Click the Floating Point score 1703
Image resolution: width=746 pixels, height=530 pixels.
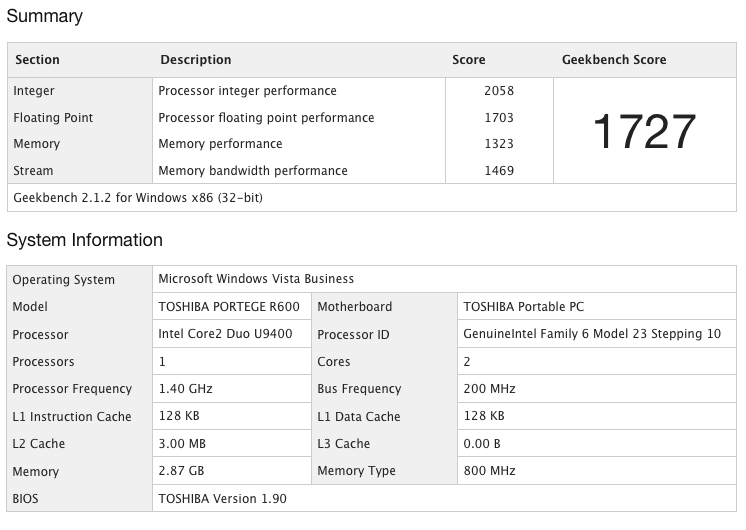pos(499,118)
